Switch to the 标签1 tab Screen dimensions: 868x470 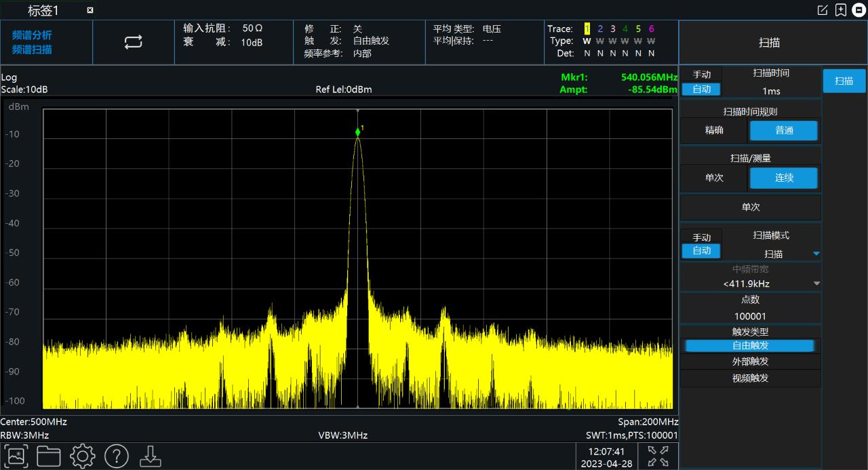click(43, 10)
